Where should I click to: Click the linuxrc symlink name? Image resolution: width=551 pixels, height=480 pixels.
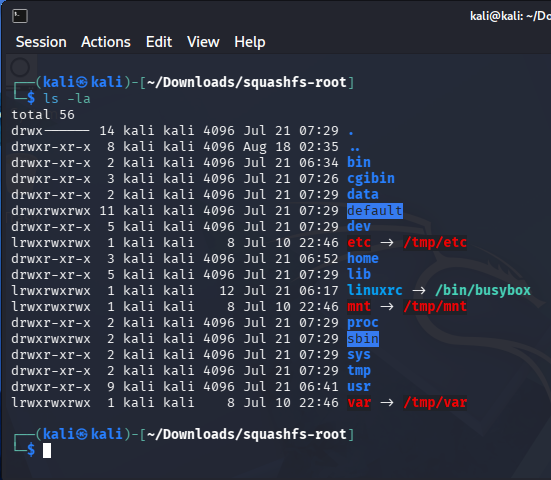(375, 291)
